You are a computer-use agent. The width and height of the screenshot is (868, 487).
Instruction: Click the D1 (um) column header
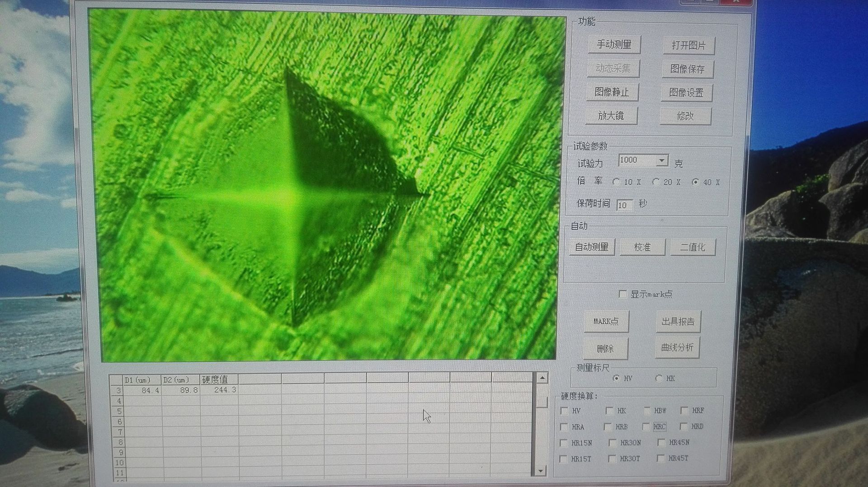click(142, 379)
